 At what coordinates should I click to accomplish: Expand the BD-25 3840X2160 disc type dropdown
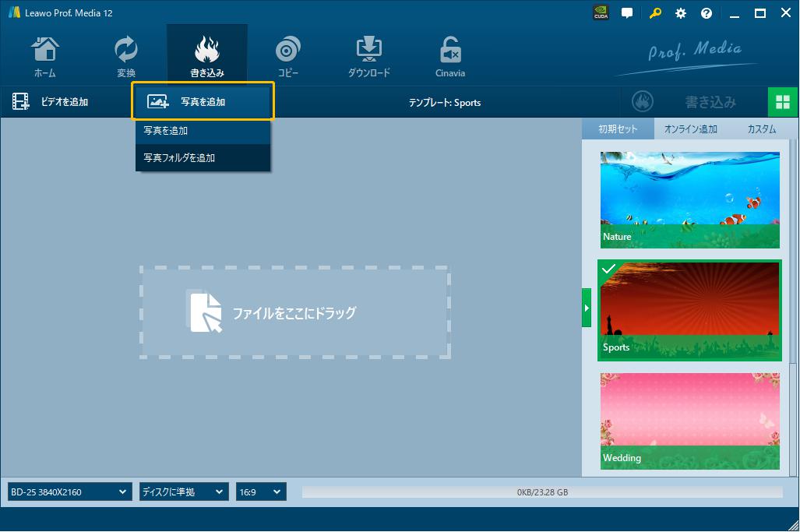click(69, 492)
